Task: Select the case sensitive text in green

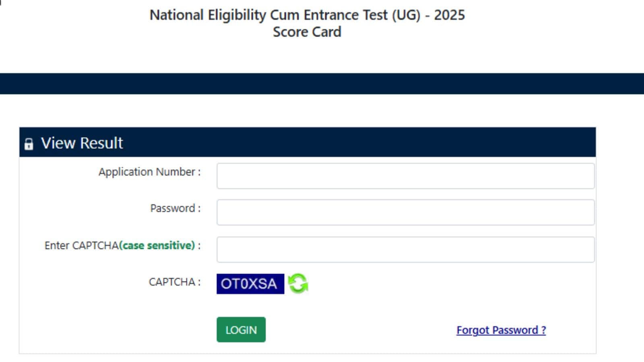Action: (157, 245)
